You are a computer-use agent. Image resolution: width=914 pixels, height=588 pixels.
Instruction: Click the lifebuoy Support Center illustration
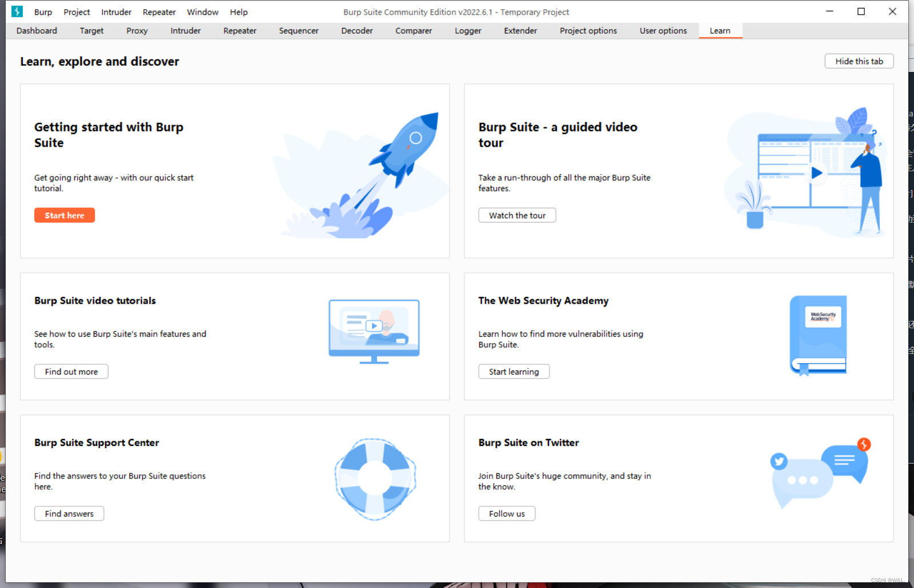coord(375,479)
